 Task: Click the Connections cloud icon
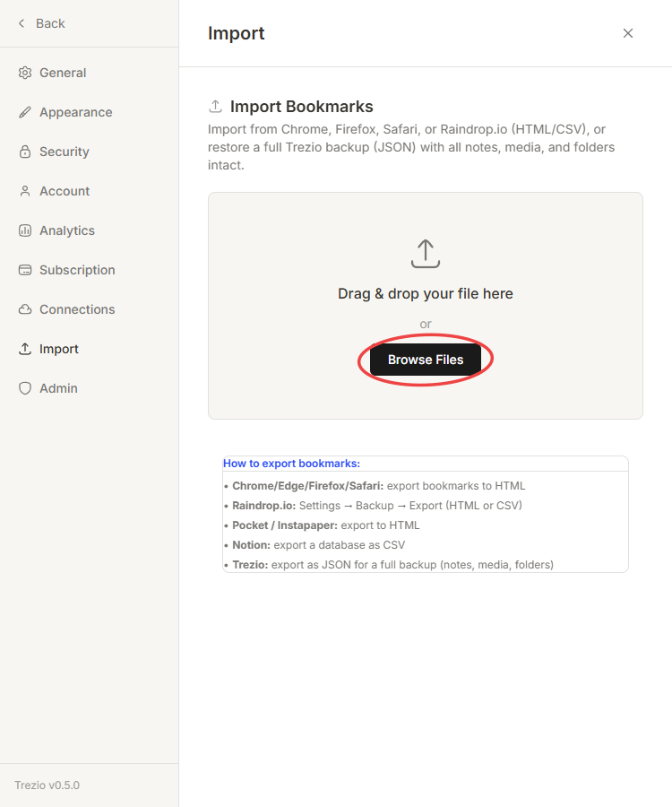click(x=25, y=309)
